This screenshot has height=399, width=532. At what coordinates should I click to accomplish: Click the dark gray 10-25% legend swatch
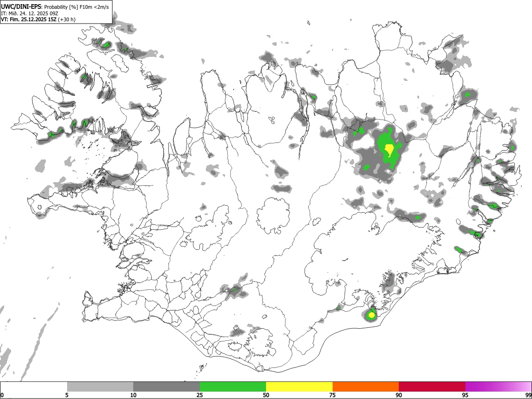pyautogui.click(x=167, y=387)
